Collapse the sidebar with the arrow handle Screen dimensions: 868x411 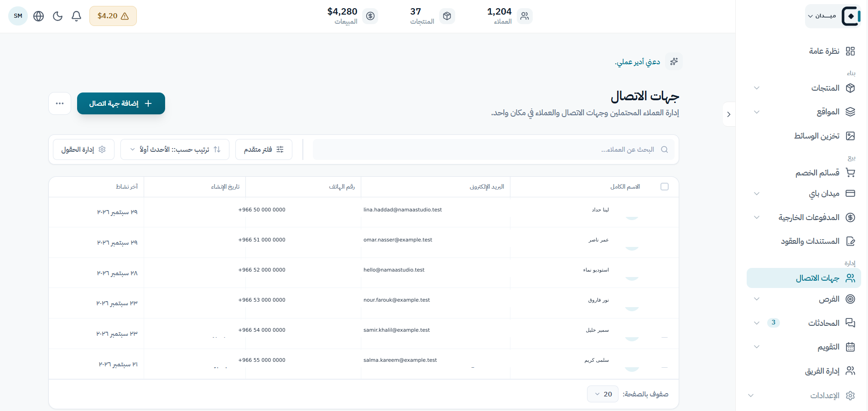coord(729,114)
